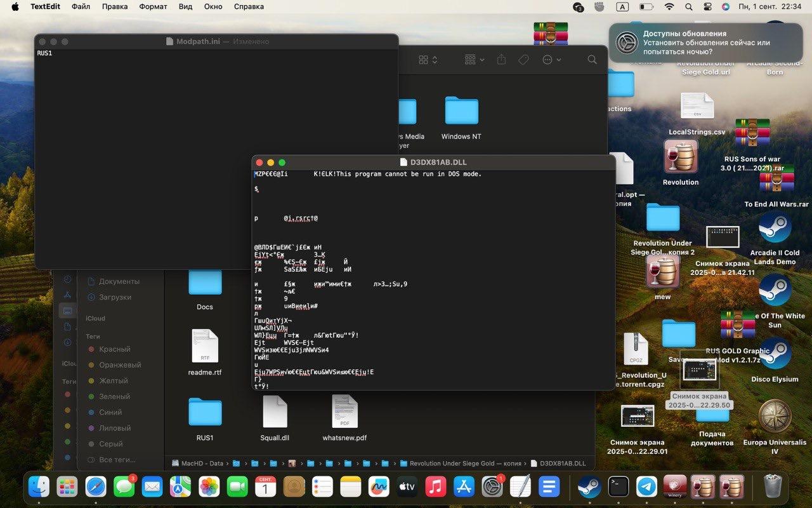The width and height of the screenshot is (812, 508).
Task: Open Spotlight search in menu bar
Action: pos(688,7)
